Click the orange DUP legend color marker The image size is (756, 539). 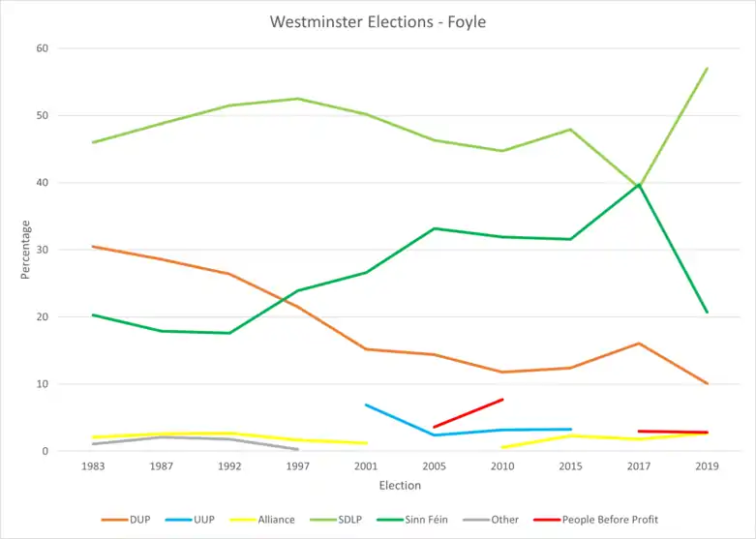point(112,520)
